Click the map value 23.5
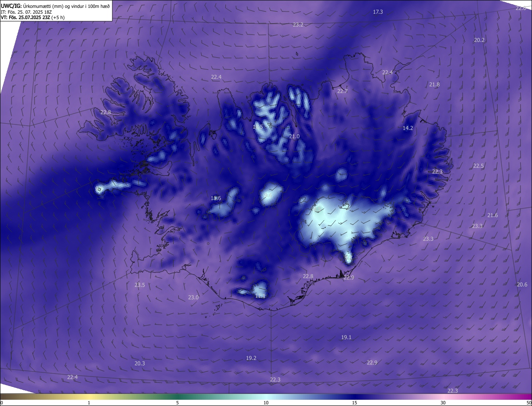Screen dimensions: 532x406 tap(140, 285)
